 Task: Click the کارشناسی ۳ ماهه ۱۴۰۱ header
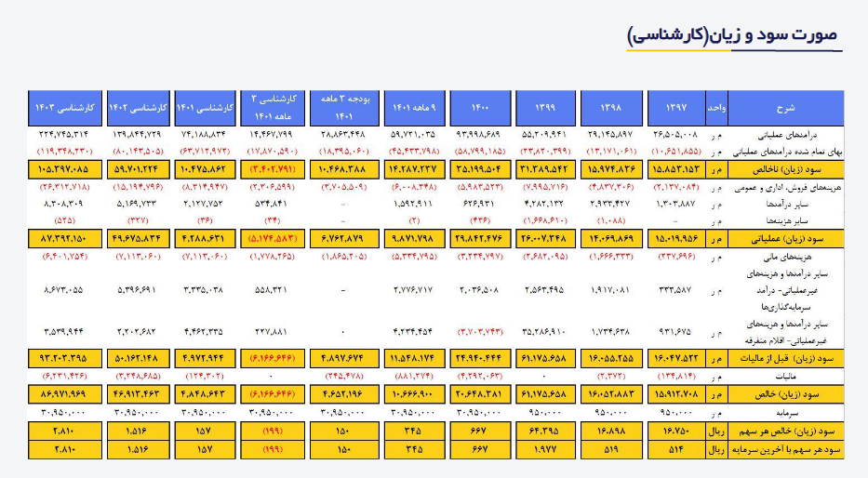[x=273, y=107]
